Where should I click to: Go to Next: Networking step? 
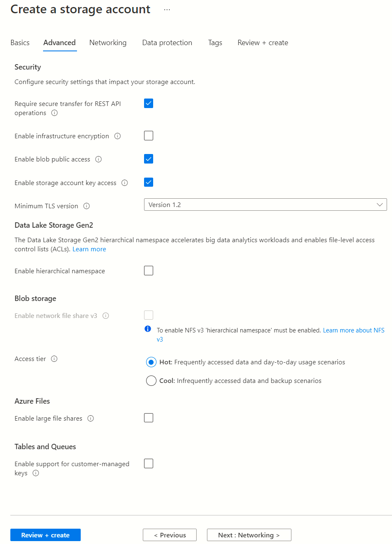click(249, 535)
